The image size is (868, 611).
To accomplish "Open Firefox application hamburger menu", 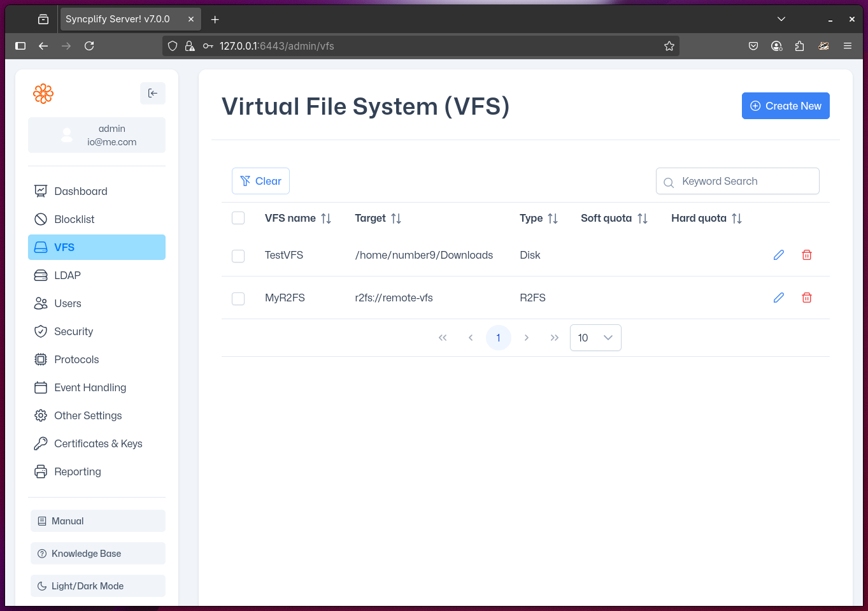I will pyautogui.click(x=847, y=46).
